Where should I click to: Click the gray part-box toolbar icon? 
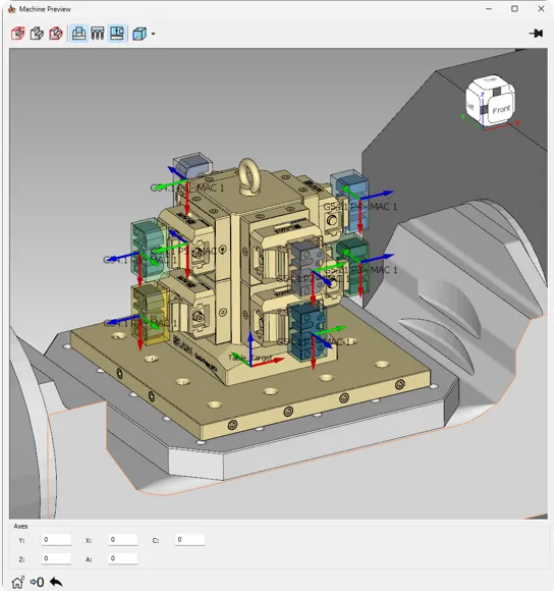click(37, 34)
